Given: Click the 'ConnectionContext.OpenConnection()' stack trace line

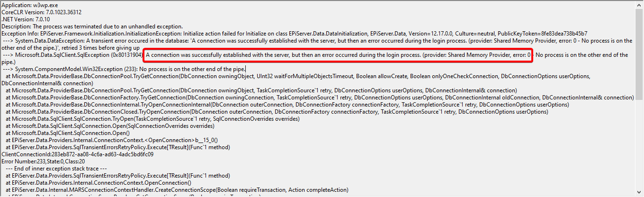Looking at the screenshot, I should click(98, 183).
